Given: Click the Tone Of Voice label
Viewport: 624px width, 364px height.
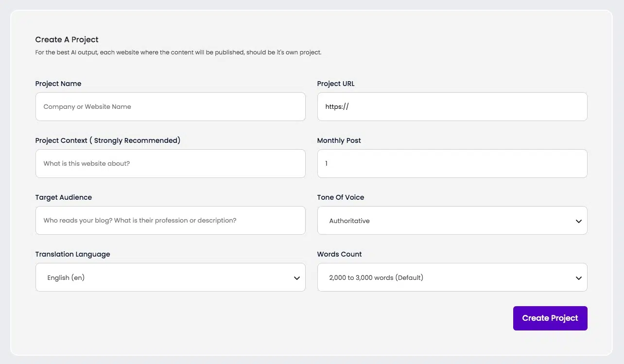Looking at the screenshot, I should pyautogui.click(x=340, y=197).
